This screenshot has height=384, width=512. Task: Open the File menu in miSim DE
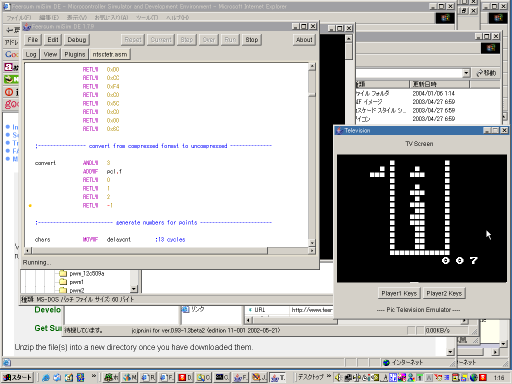pos(33,40)
